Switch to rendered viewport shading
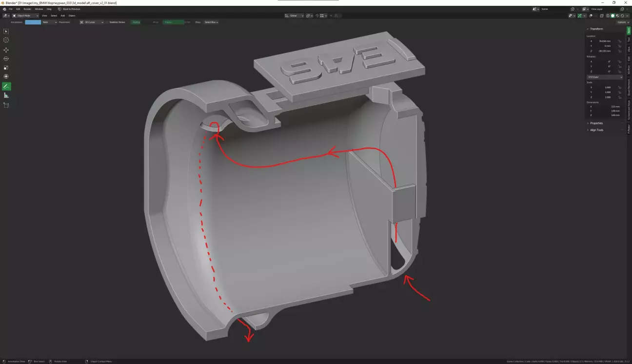Viewport: 632px width, 364px height. coord(622,16)
